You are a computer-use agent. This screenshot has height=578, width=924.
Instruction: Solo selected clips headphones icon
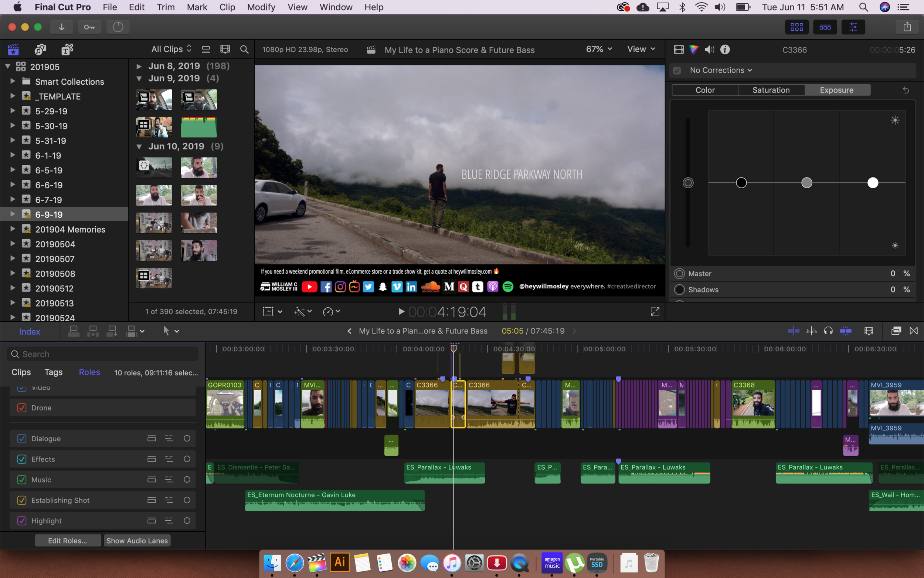pyautogui.click(x=828, y=331)
